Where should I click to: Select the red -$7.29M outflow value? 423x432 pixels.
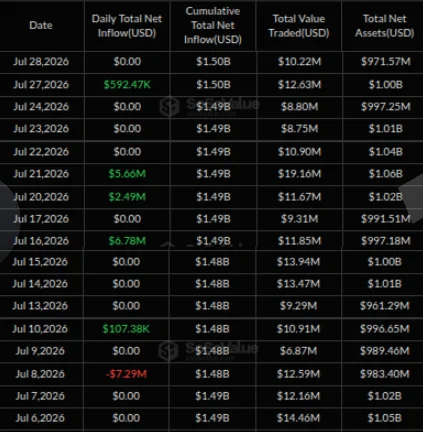tap(126, 374)
